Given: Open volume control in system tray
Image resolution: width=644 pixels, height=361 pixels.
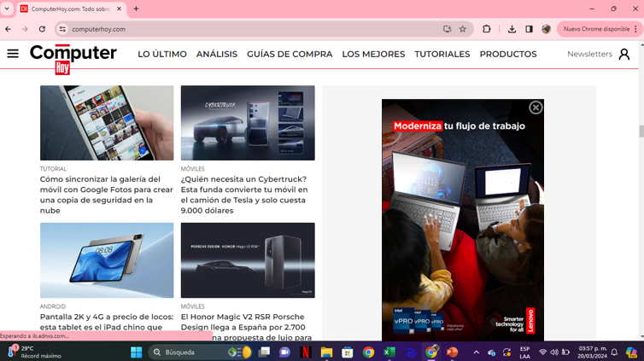Looking at the screenshot, I should [554, 352].
